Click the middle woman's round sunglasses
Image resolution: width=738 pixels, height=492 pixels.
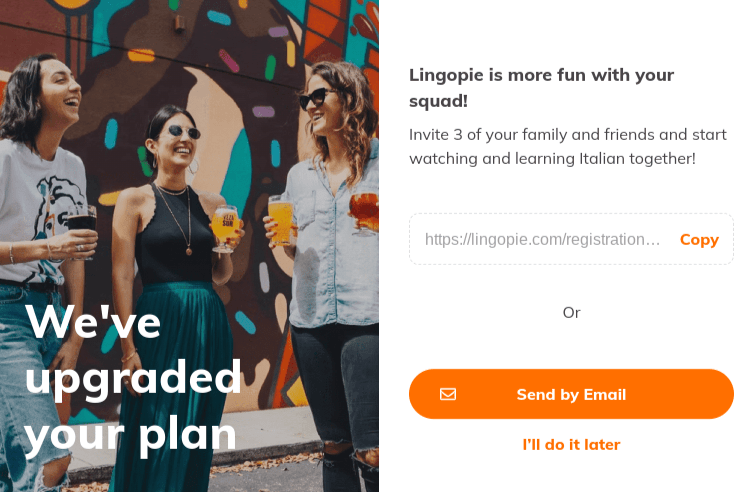183,132
